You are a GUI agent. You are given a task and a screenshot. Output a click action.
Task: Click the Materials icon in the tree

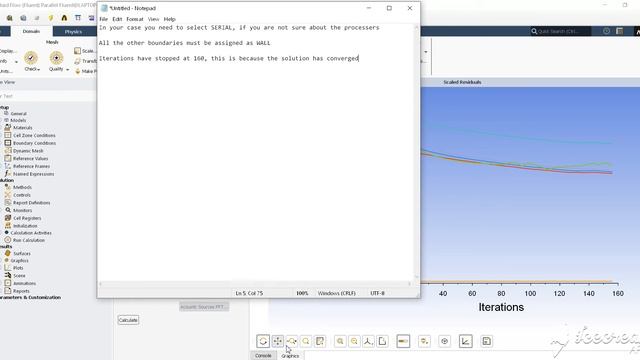tap(7, 128)
